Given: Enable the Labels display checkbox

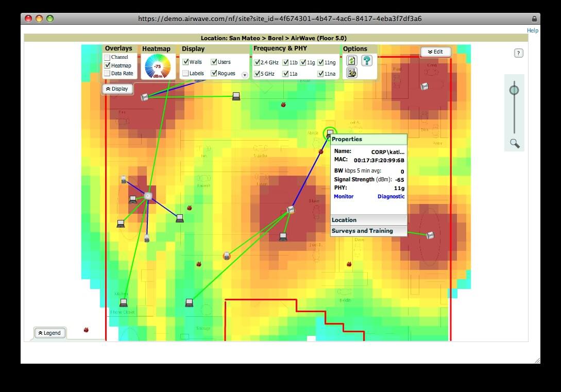Looking at the screenshot, I should click(x=185, y=74).
